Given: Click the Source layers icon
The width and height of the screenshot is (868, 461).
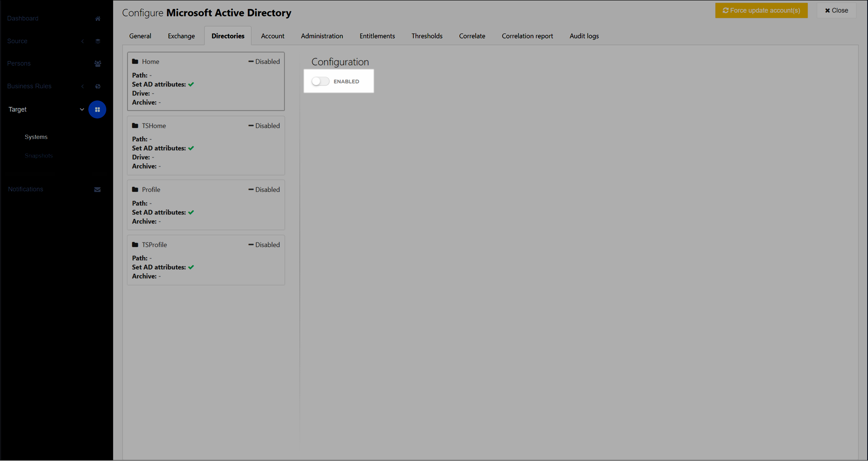Looking at the screenshot, I should (x=98, y=41).
